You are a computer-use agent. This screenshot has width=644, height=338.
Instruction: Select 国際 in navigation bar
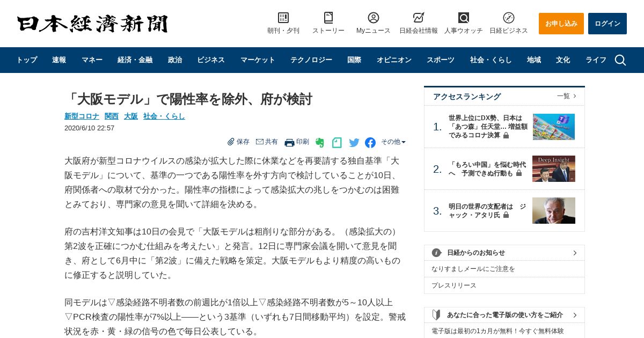pyautogui.click(x=354, y=60)
